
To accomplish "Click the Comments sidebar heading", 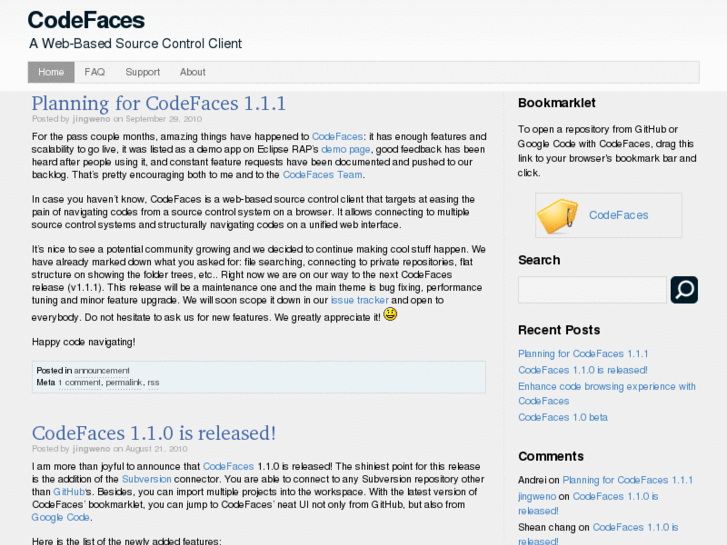I will click(x=551, y=456).
